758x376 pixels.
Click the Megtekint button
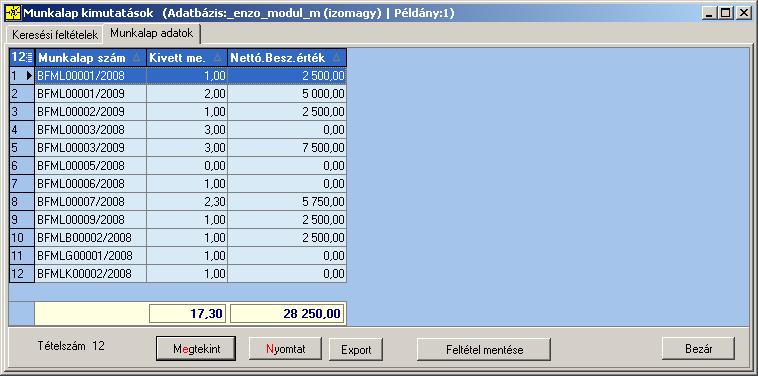196,349
